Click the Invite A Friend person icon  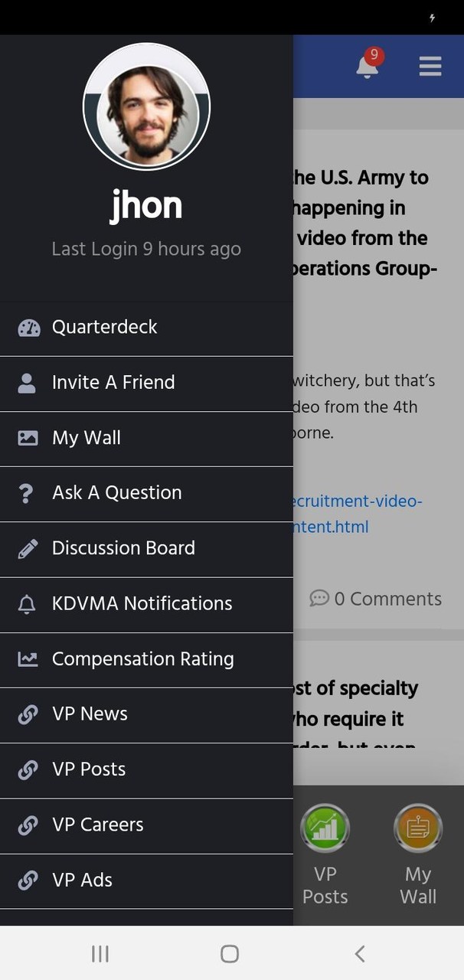pyautogui.click(x=28, y=382)
